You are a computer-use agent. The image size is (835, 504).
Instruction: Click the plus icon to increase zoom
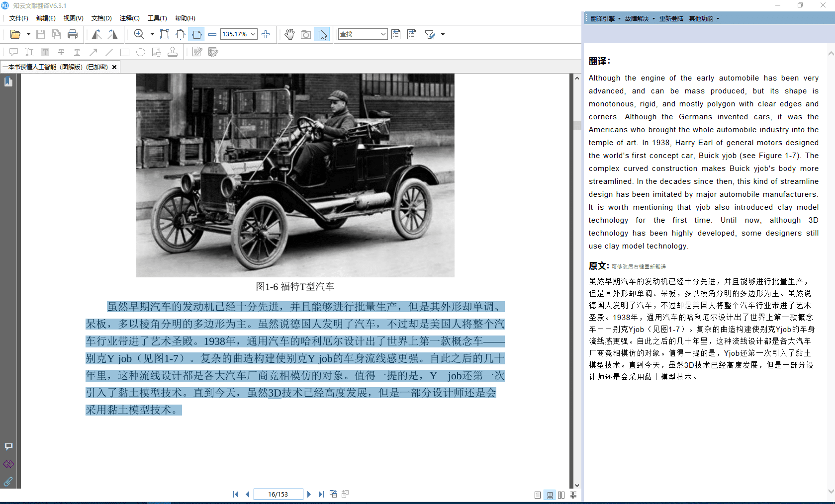point(266,34)
